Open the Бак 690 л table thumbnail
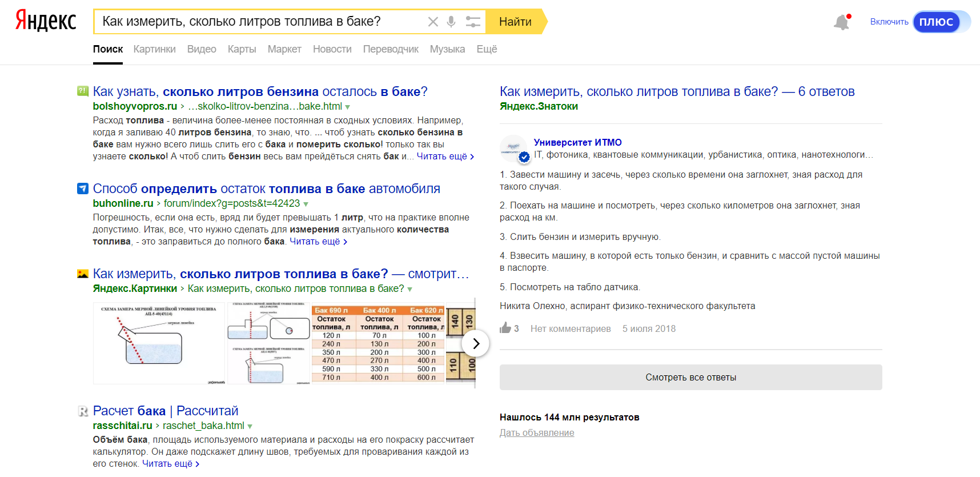980x477 pixels. click(378, 343)
